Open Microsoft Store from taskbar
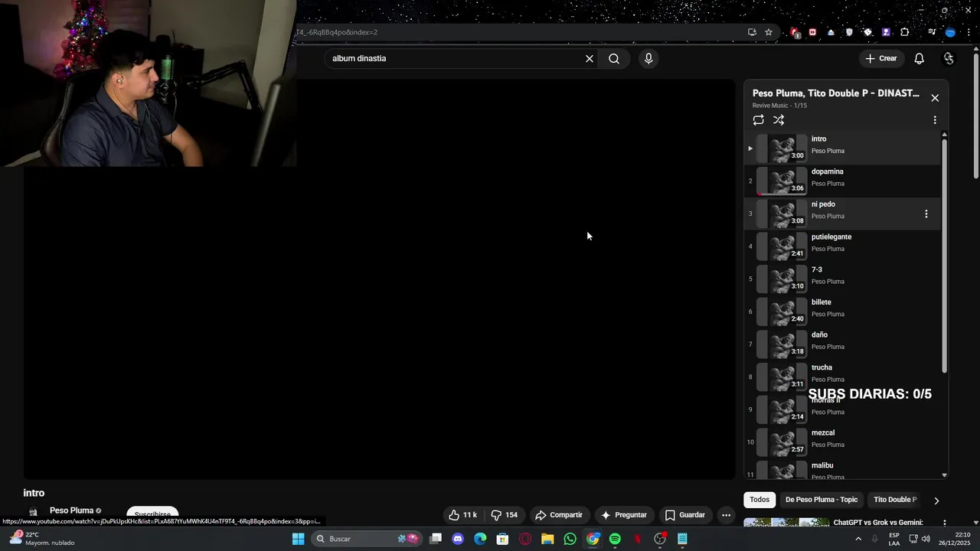 point(502,539)
